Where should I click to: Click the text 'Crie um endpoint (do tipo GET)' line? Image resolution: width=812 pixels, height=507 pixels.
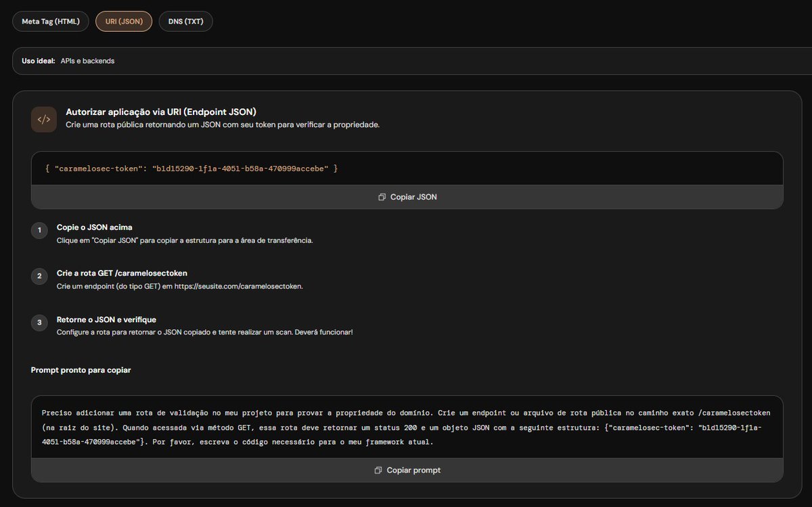tap(180, 286)
